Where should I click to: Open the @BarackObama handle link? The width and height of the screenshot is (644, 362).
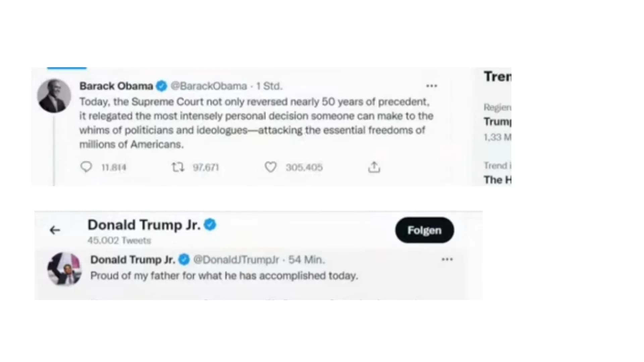(x=209, y=86)
